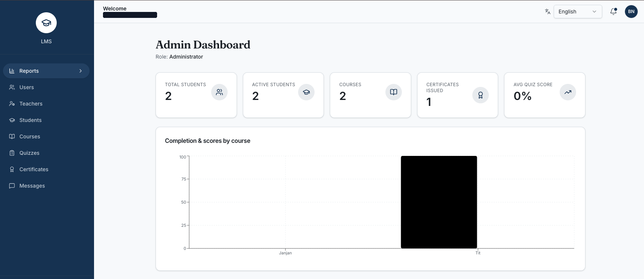Click the Tit axis label
Image resolution: width=644 pixels, height=279 pixels.
click(478, 253)
